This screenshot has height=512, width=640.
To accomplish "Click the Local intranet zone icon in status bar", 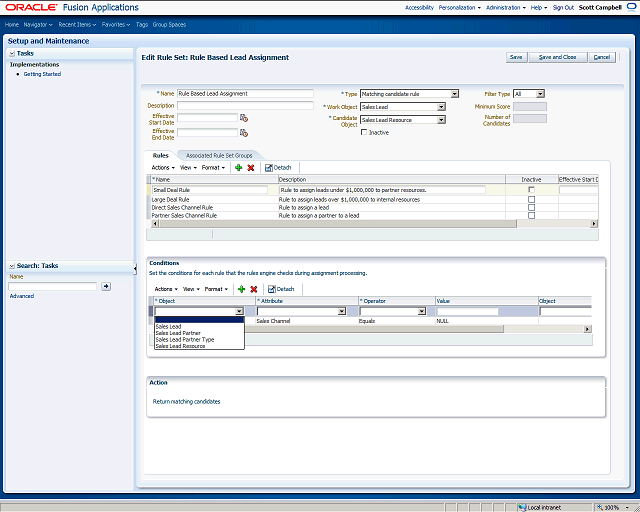I will (x=522, y=507).
